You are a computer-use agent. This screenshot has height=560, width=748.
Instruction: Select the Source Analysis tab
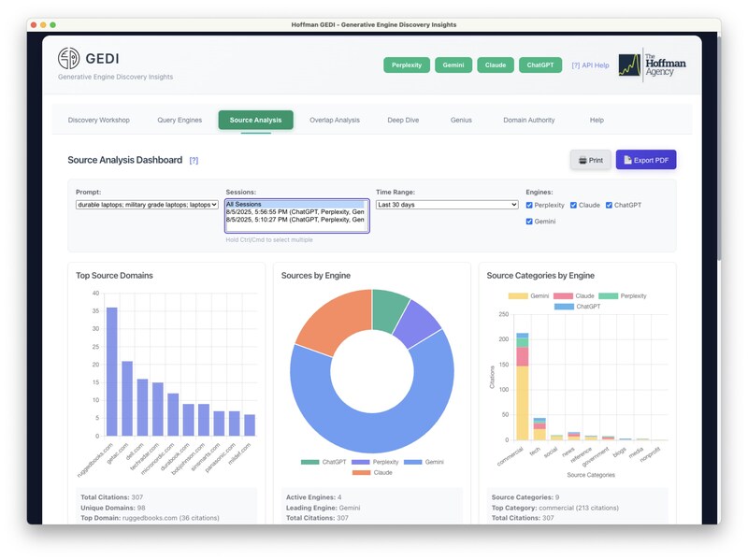click(255, 121)
